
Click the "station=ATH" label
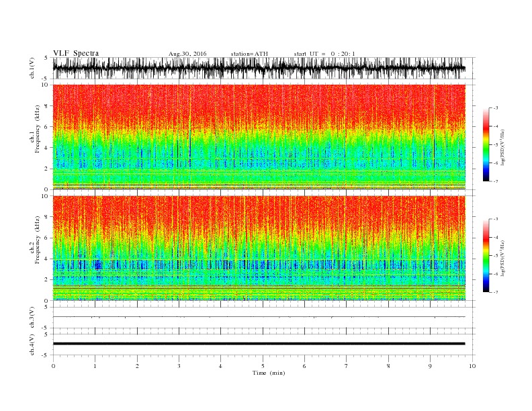[249, 54]
